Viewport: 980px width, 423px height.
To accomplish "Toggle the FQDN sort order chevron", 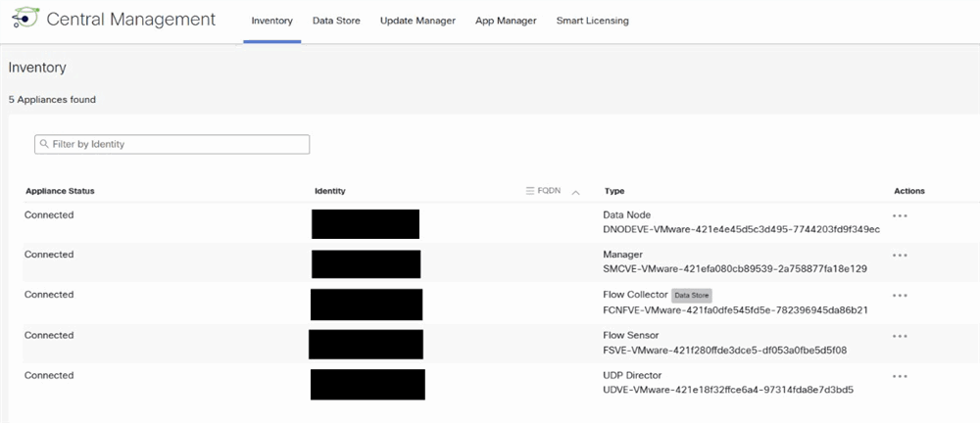I will tap(575, 192).
